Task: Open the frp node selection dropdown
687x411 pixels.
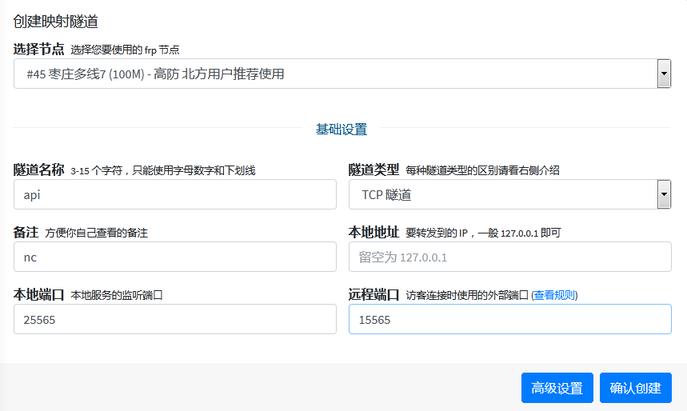Action: (x=335, y=73)
